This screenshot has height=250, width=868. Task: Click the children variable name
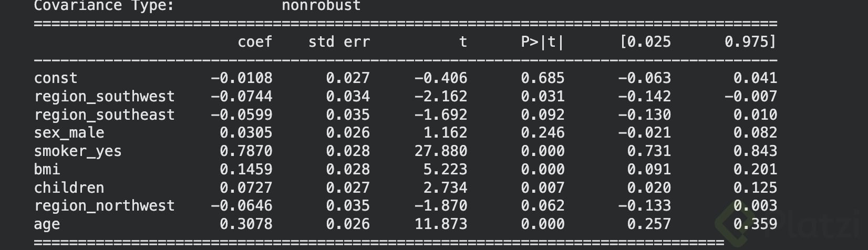click(x=69, y=187)
